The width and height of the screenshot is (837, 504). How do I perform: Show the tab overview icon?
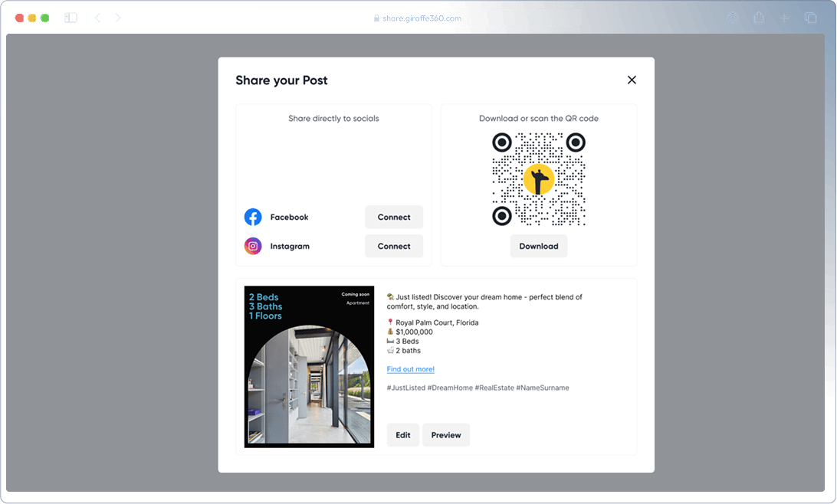pyautogui.click(x=810, y=18)
